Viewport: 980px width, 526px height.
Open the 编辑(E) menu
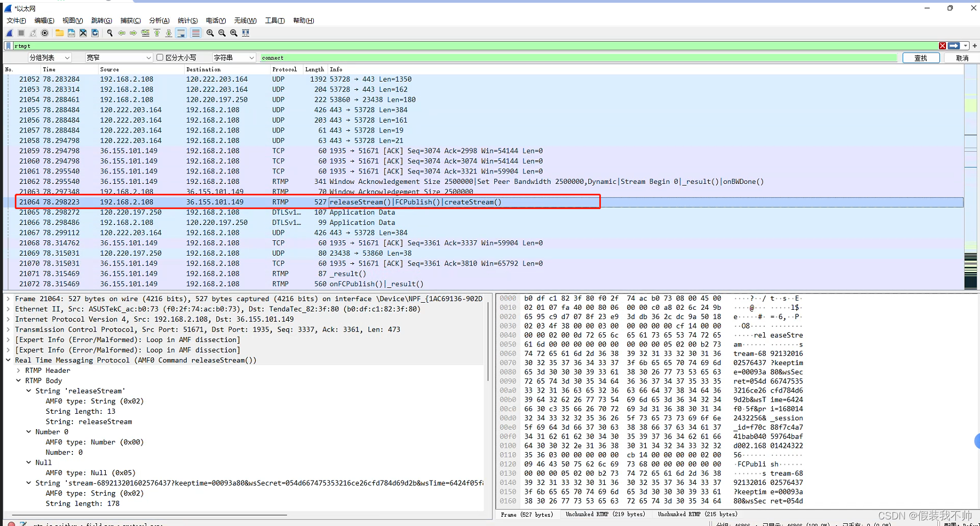(44, 21)
